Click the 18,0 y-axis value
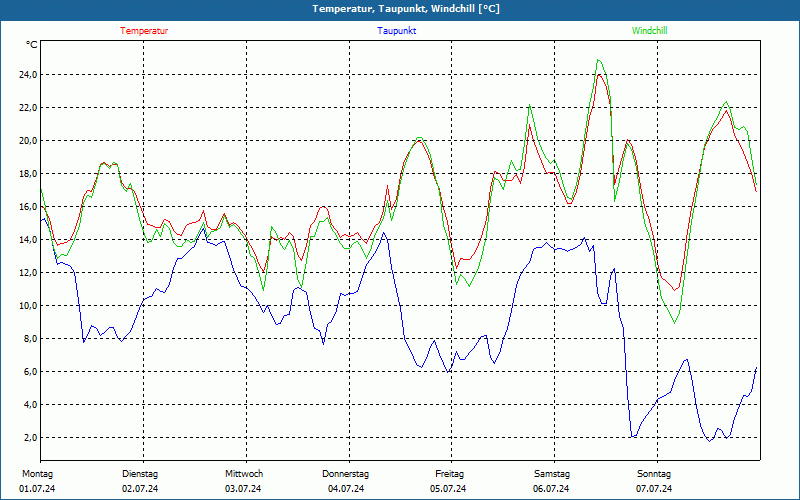The height and width of the screenshot is (500, 800). pyautogui.click(x=28, y=173)
